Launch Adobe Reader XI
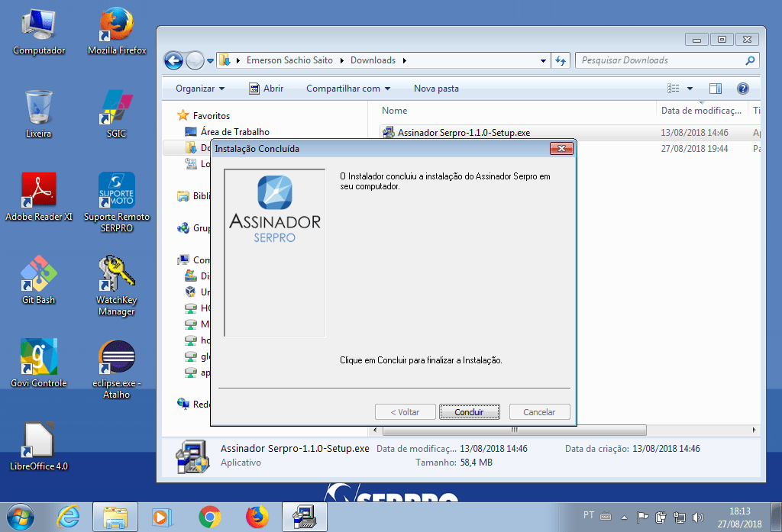The height and width of the screenshot is (532, 782). 38,191
